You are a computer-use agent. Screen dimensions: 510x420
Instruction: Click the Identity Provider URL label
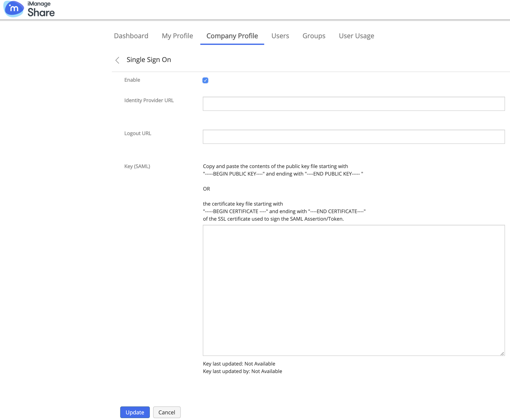click(149, 100)
